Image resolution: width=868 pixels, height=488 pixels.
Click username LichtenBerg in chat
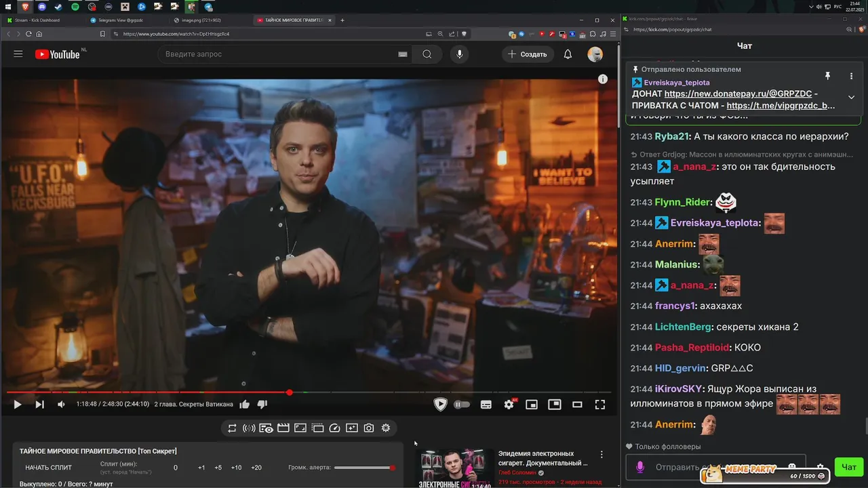683,327
